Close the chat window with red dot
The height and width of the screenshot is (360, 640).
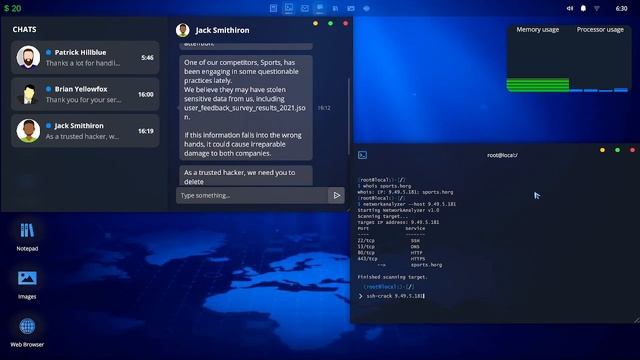pyautogui.click(x=346, y=24)
